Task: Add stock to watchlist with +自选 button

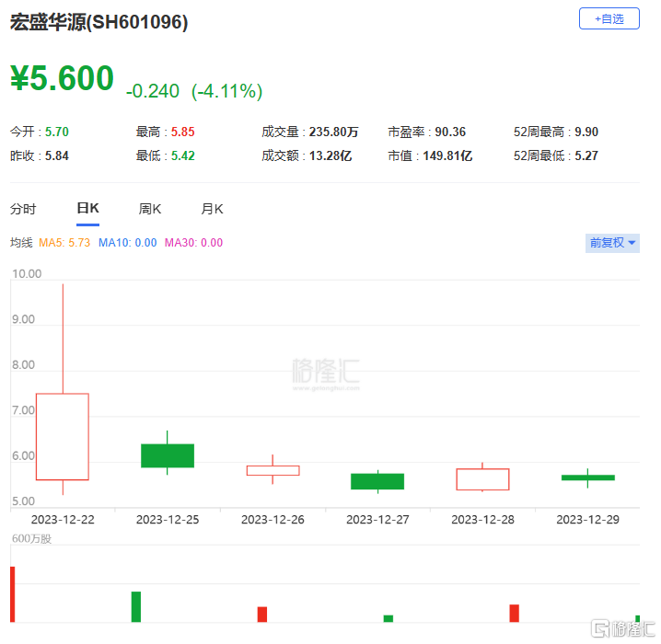Action: coord(609,18)
